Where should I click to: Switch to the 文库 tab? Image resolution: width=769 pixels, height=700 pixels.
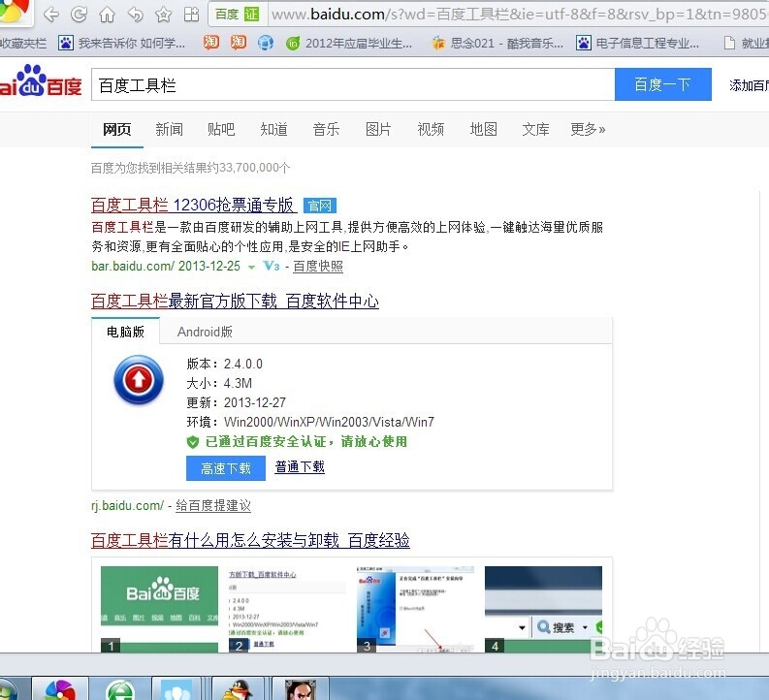click(x=535, y=129)
